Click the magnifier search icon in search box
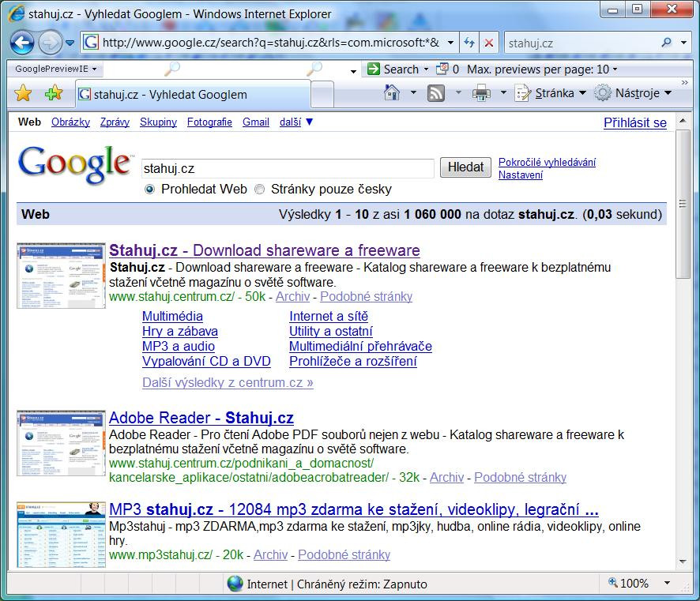Screen dimensions: 700x601 coord(666,43)
